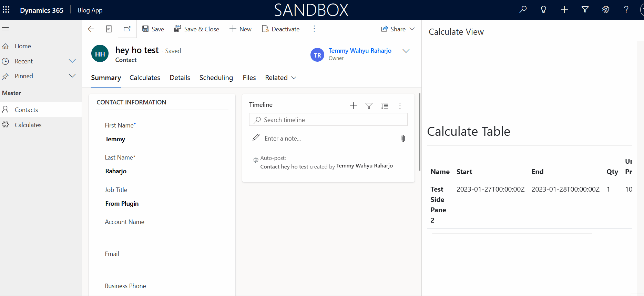
Task: Click the quick create plus icon
Action: click(564, 10)
